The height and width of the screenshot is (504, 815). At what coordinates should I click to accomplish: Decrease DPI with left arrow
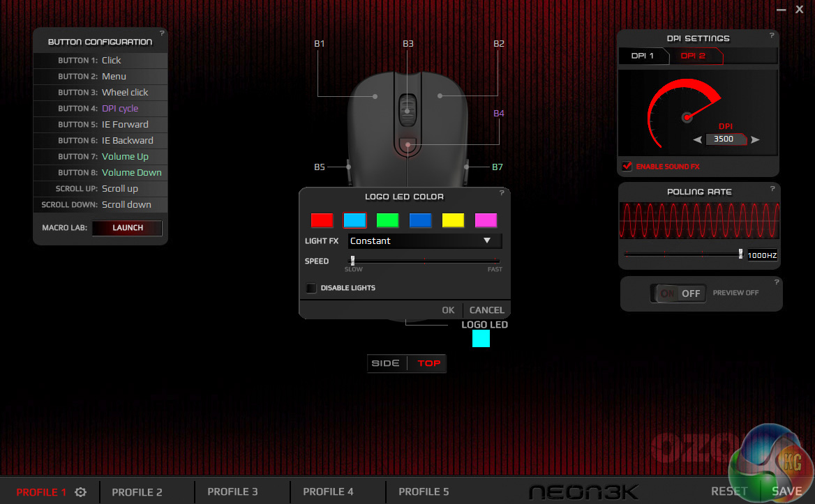pyautogui.click(x=698, y=139)
